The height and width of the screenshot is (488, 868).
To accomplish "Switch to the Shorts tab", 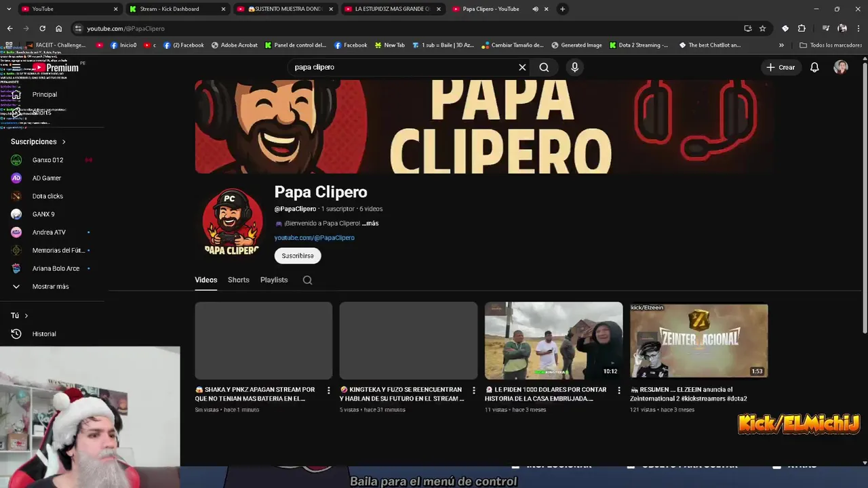I will click(x=239, y=280).
